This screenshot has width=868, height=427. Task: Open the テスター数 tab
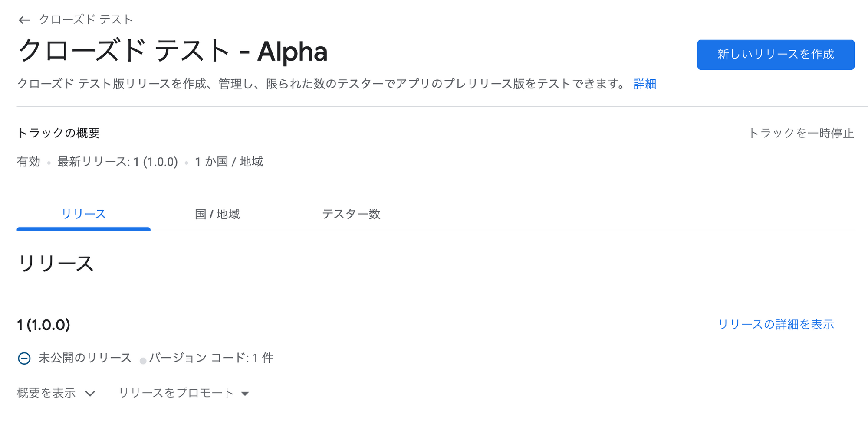click(352, 214)
